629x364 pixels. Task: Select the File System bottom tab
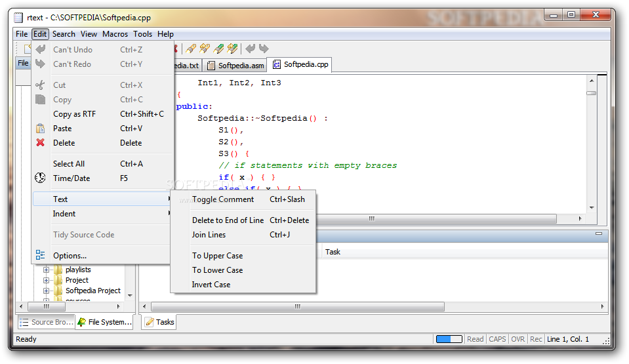click(x=105, y=322)
